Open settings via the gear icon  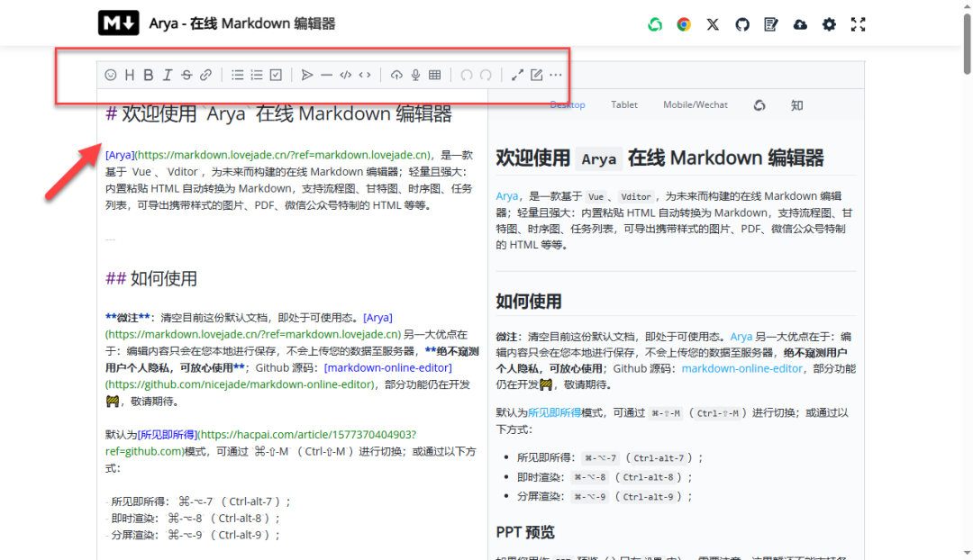(829, 24)
